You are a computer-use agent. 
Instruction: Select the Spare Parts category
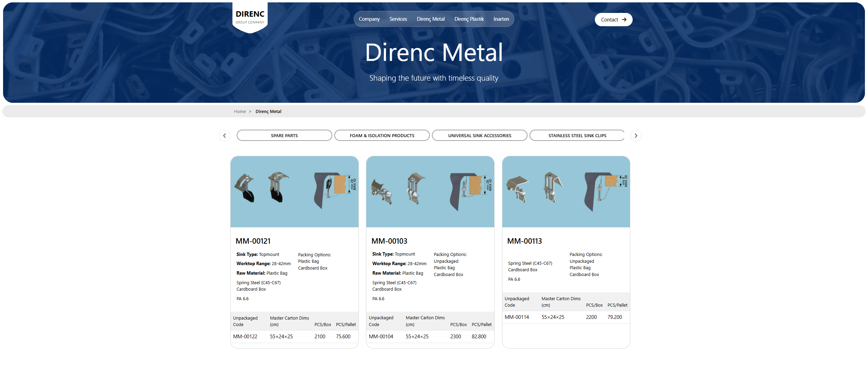tap(284, 136)
